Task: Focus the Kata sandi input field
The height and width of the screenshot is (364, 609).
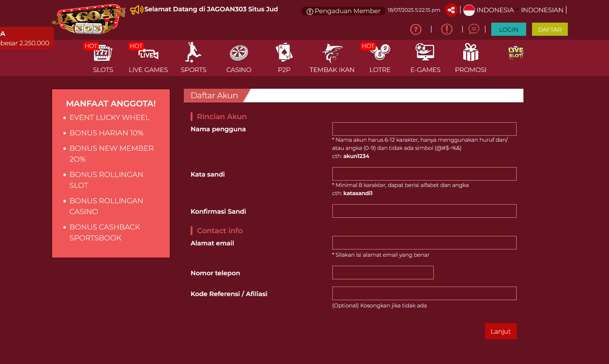Action: [x=424, y=174]
